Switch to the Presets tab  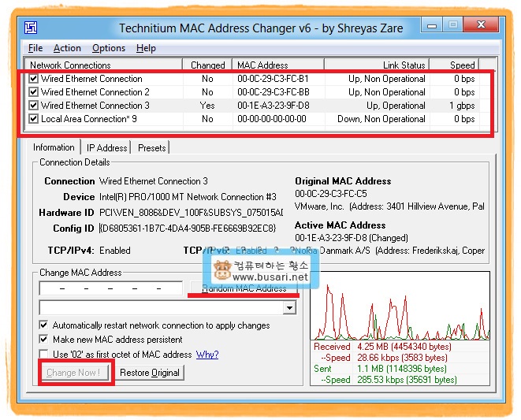(151, 148)
